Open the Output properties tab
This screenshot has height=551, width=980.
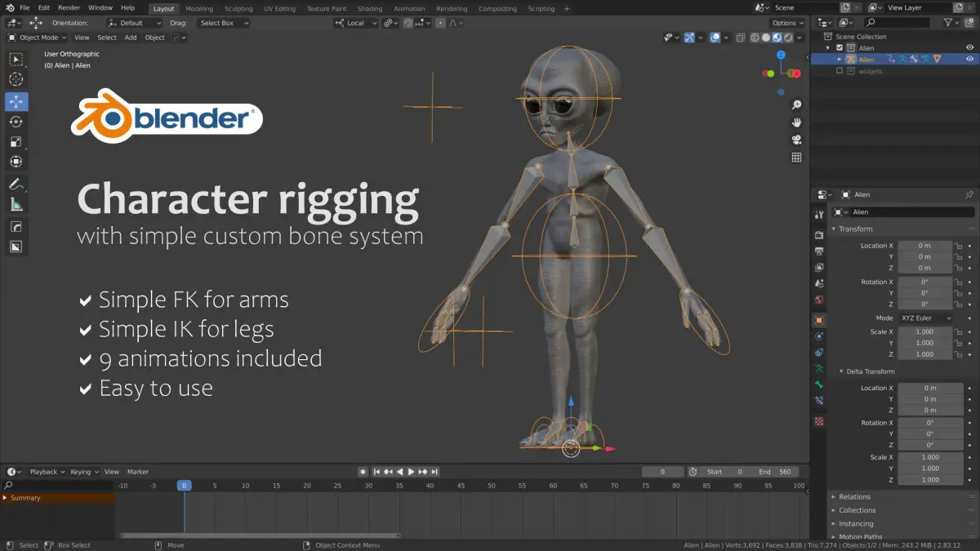click(819, 251)
